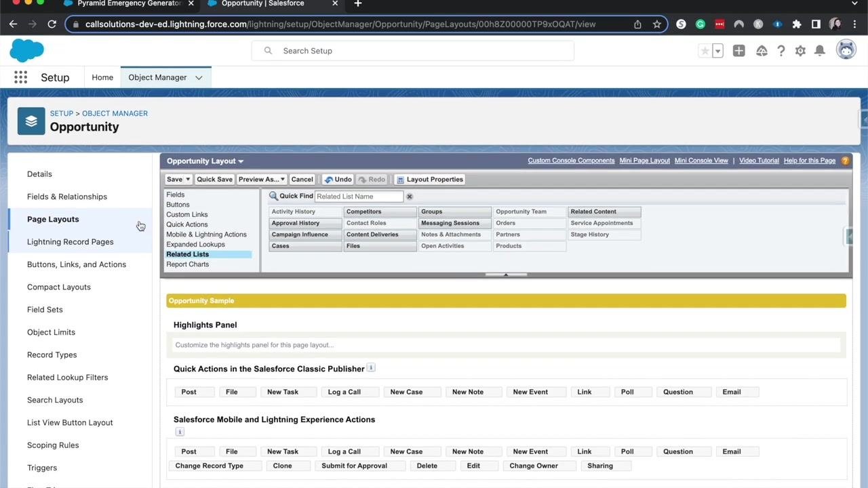This screenshot has height=488, width=868.
Task: Click the favorites star icon
Action: [x=705, y=51]
